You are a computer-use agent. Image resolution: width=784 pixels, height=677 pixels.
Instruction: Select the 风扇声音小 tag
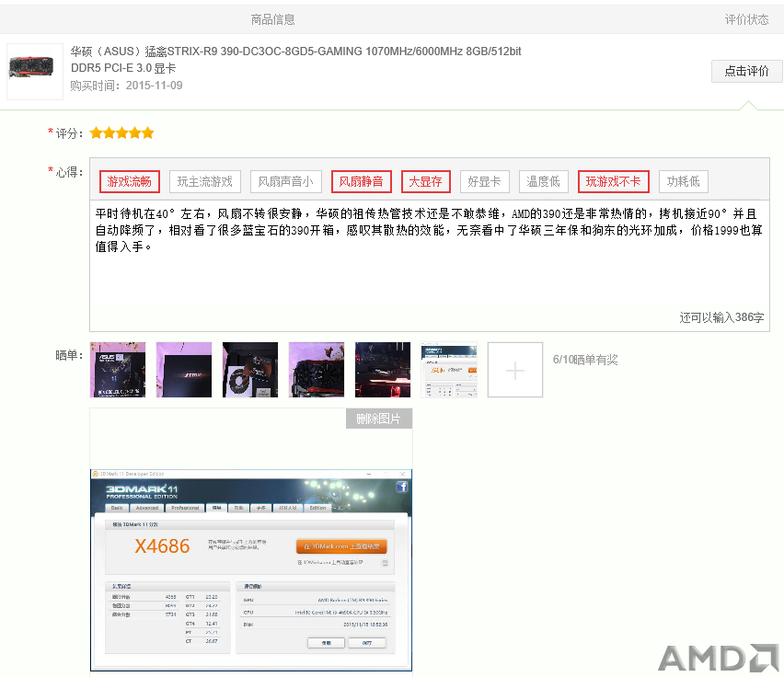[x=285, y=181]
